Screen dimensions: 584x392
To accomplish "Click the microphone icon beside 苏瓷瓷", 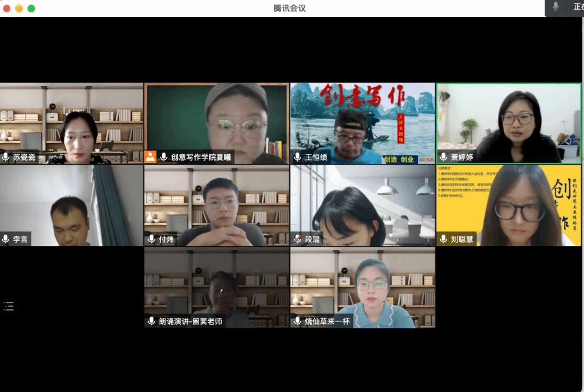I will pos(6,157).
